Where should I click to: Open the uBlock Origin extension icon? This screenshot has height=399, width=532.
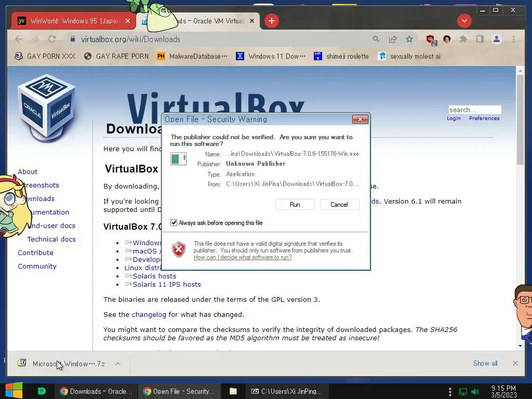pyautogui.click(x=431, y=39)
